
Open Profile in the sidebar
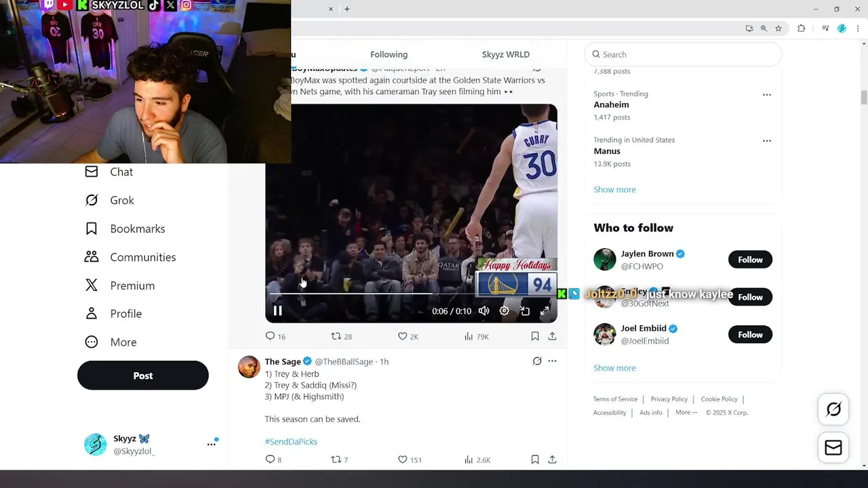point(113,314)
